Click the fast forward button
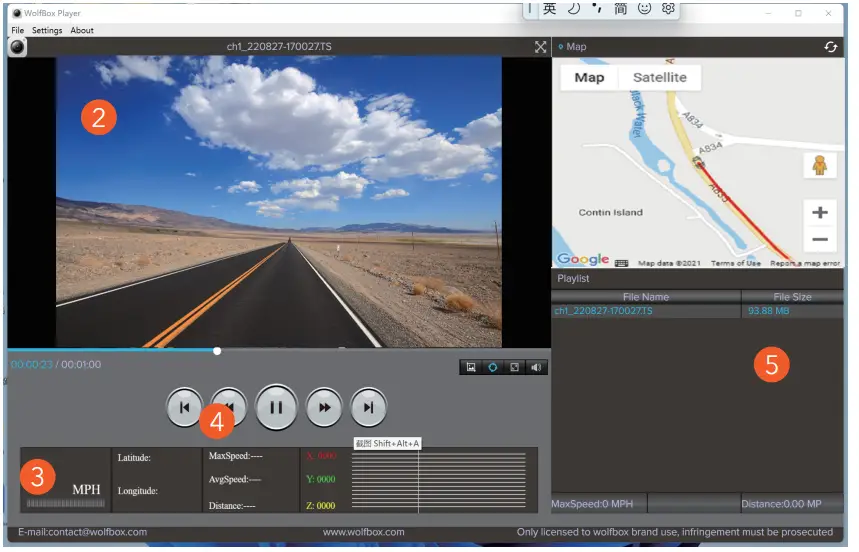The image size is (859, 552). 324,407
